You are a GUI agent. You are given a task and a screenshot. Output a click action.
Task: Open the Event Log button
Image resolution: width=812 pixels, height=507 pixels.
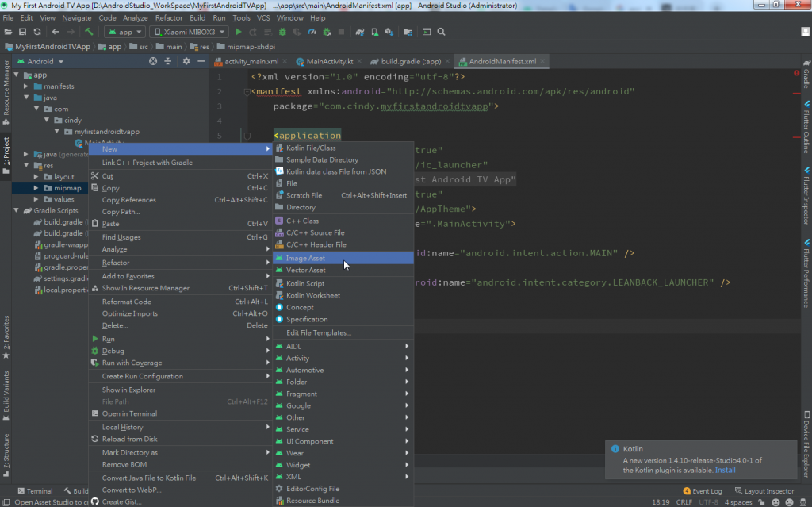(x=703, y=491)
